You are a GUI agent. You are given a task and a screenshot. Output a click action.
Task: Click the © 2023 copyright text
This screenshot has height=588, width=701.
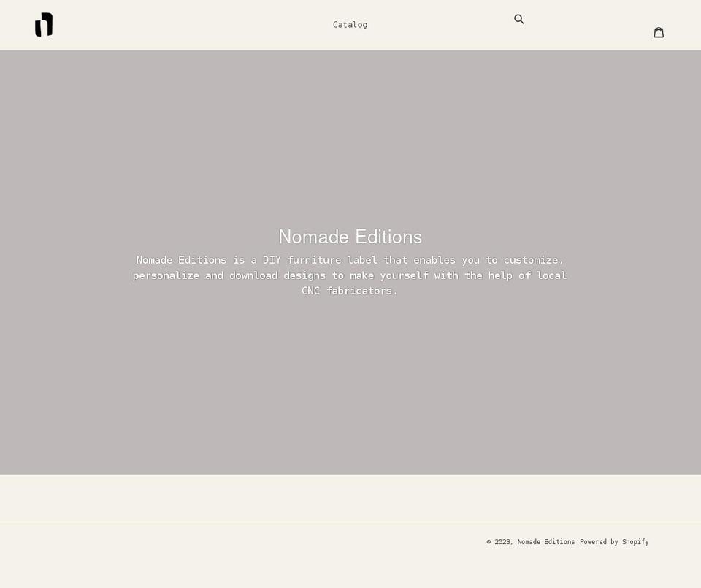point(500,541)
